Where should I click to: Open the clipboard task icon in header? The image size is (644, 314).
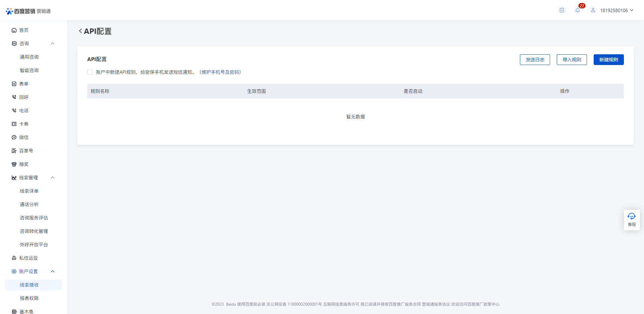click(x=562, y=10)
